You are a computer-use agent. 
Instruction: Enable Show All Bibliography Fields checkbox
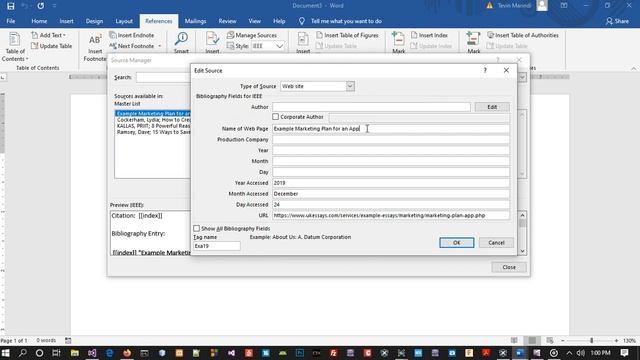coord(197,229)
